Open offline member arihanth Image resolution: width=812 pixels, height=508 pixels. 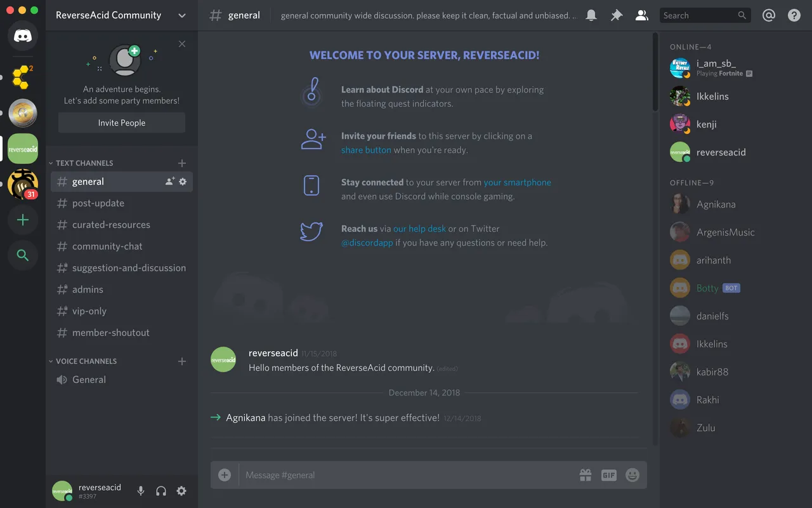736,260
